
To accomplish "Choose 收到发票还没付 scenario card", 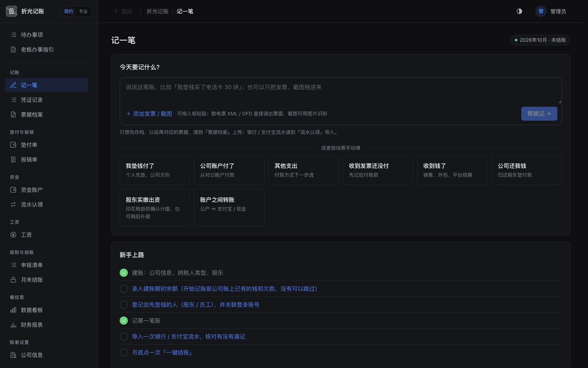I will 378,170.
